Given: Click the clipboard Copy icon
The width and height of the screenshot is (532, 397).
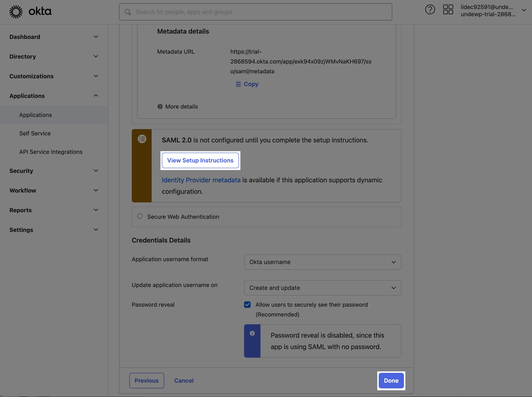Looking at the screenshot, I should [x=238, y=84].
